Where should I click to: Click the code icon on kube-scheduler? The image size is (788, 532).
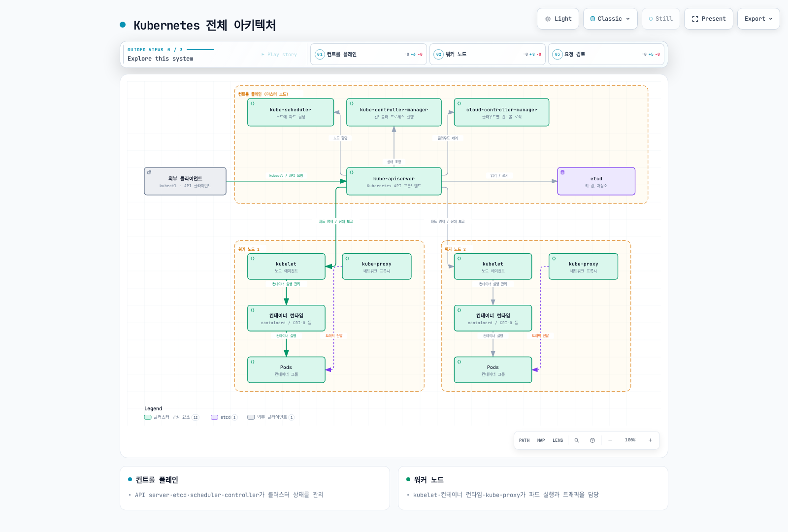[253, 103]
